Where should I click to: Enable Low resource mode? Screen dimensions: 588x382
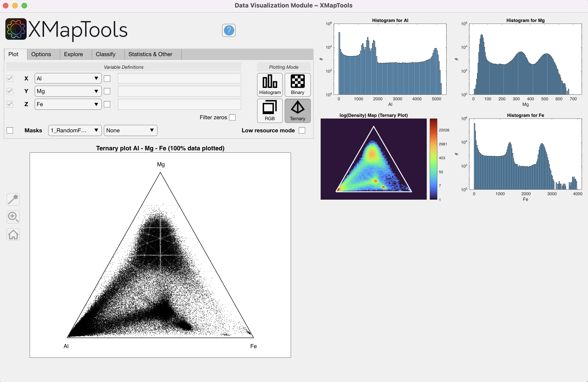click(x=302, y=130)
